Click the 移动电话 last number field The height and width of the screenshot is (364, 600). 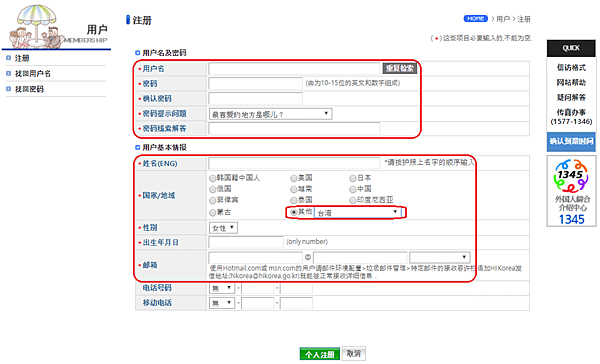click(x=297, y=304)
